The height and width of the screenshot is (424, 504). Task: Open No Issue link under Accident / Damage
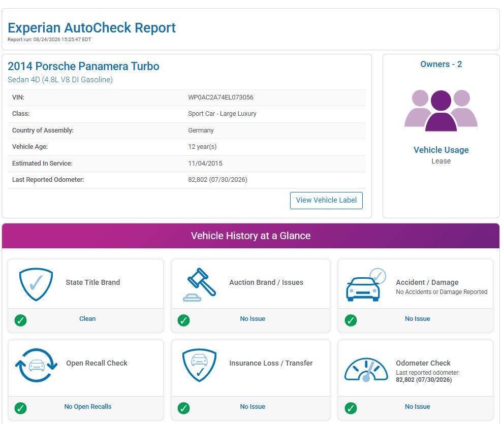click(418, 319)
